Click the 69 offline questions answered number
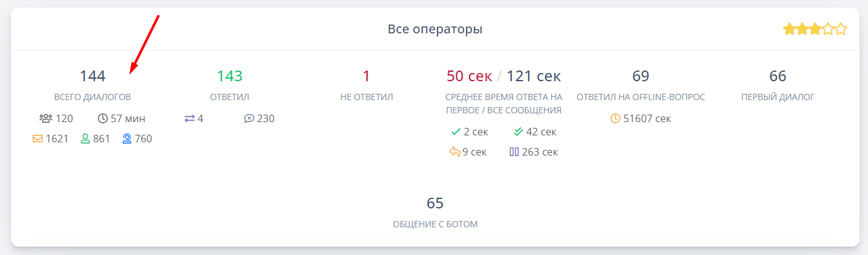 [640, 76]
